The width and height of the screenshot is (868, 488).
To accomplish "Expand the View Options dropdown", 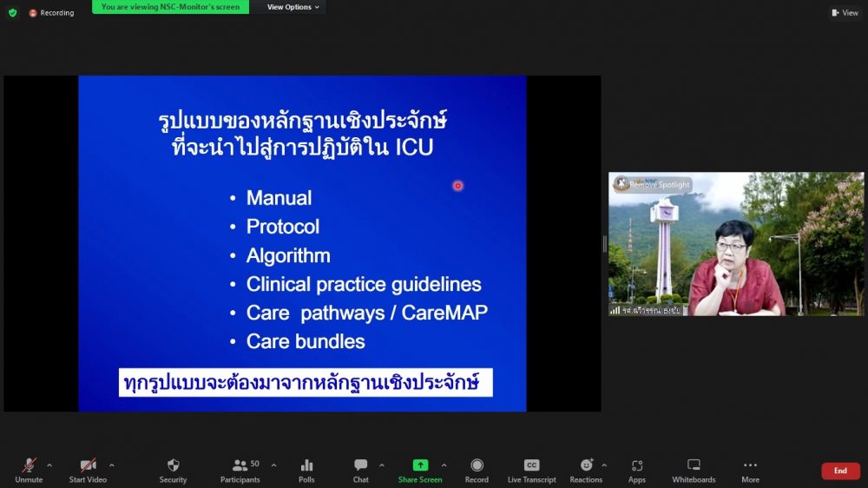I will click(x=293, y=7).
